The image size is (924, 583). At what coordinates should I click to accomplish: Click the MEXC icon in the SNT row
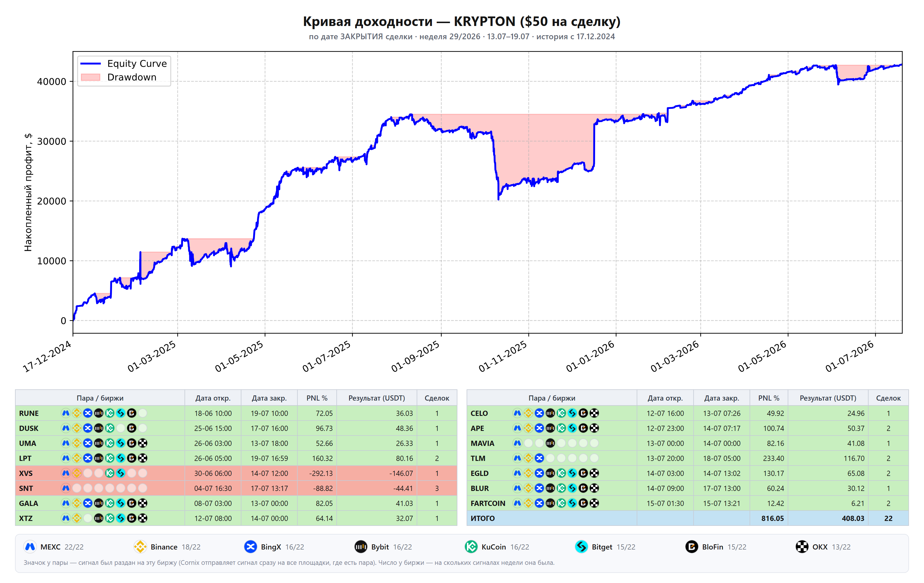[x=66, y=488]
